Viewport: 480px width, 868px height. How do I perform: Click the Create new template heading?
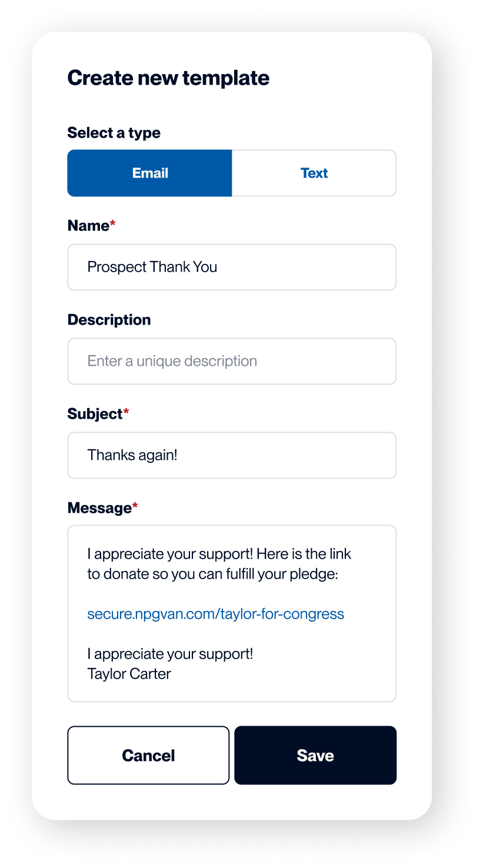pyautogui.click(x=168, y=77)
